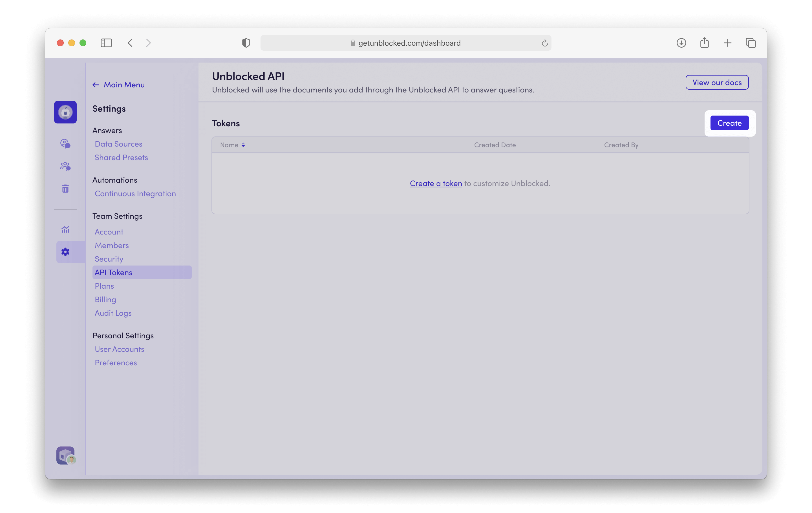Select API Tokens in settings menu
The height and width of the screenshot is (513, 812).
(113, 272)
